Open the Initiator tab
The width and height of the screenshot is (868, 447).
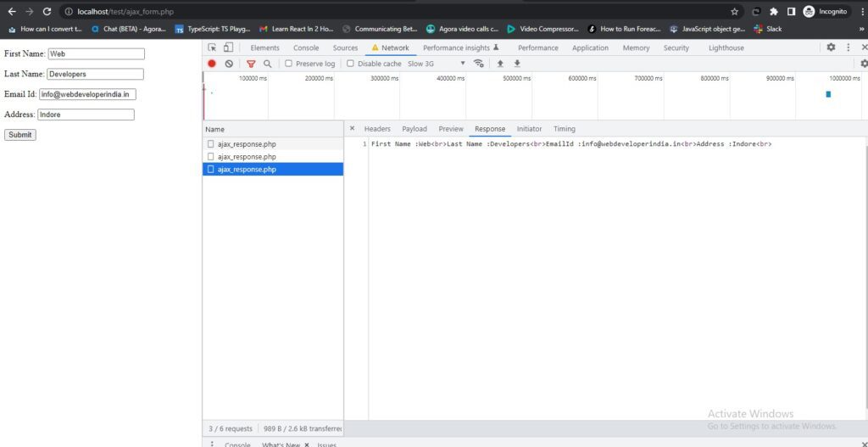click(x=529, y=129)
